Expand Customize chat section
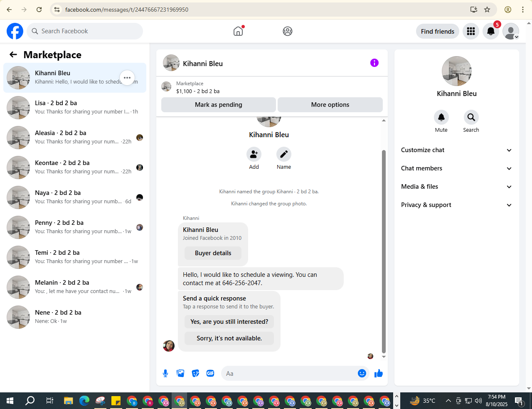Image resolution: width=532 pixels, height=409 pixels. (457, 150)
